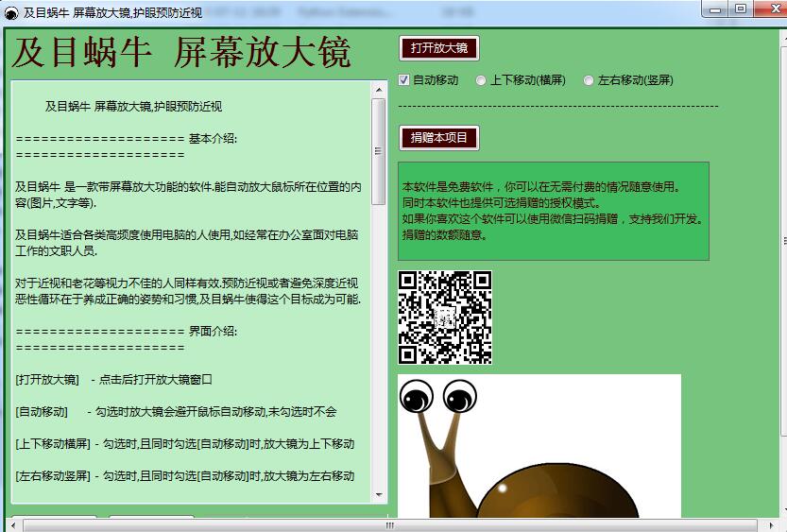This screenshot has height=532, width=787.
Task: Click the snail mascot image
Action: 539,446
